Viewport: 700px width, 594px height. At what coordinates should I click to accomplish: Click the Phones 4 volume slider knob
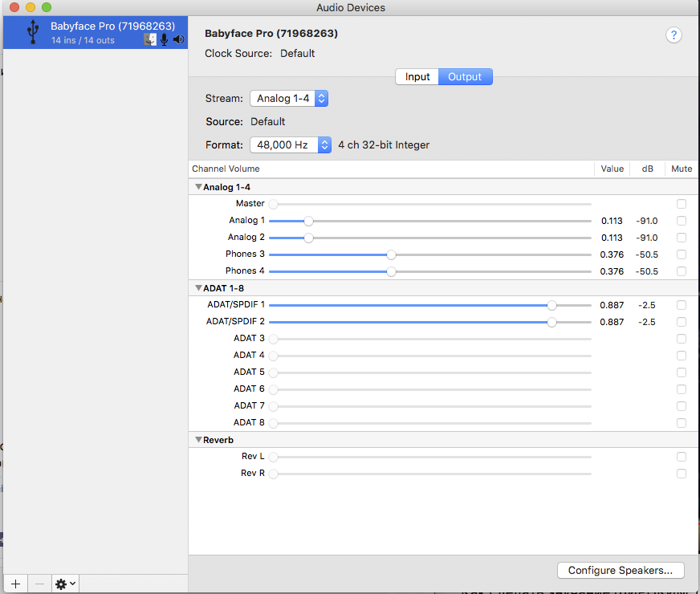pos(391,271)
